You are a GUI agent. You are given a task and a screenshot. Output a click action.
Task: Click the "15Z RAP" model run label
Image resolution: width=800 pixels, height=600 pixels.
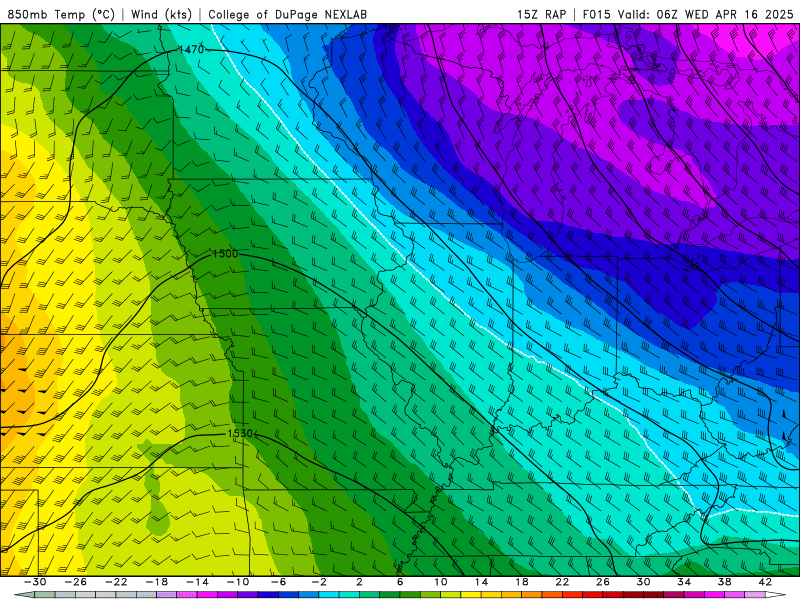pyautogui.click(x=541, y=14)
